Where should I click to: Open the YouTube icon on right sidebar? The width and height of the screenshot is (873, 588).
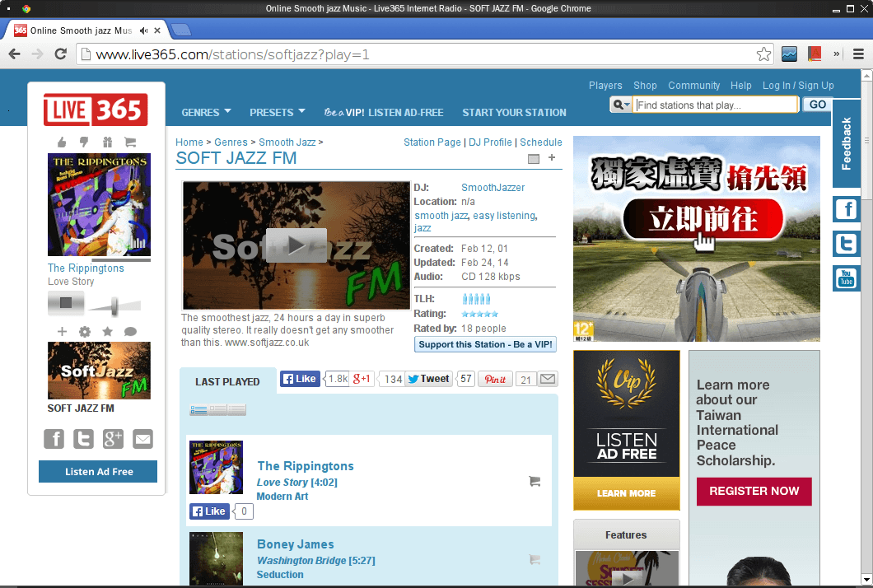point(846,278)
